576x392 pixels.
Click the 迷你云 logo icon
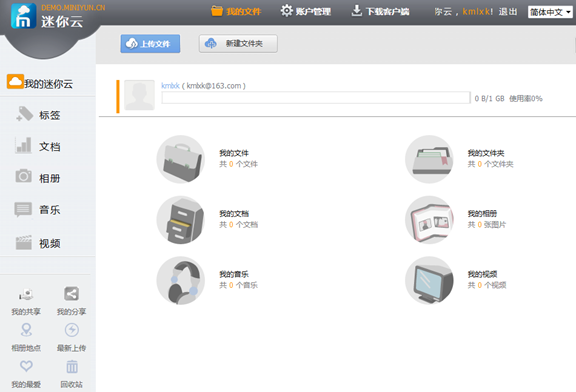pyautogui.click(x=24, y=16)
